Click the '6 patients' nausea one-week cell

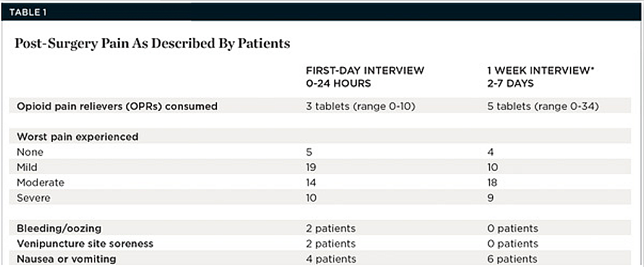[x=513, y=259]
